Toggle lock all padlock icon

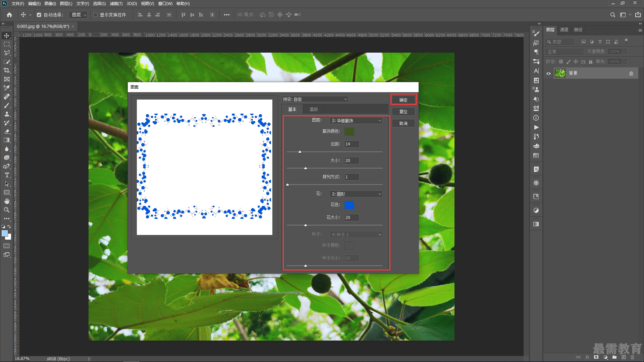tap(591, 62)
